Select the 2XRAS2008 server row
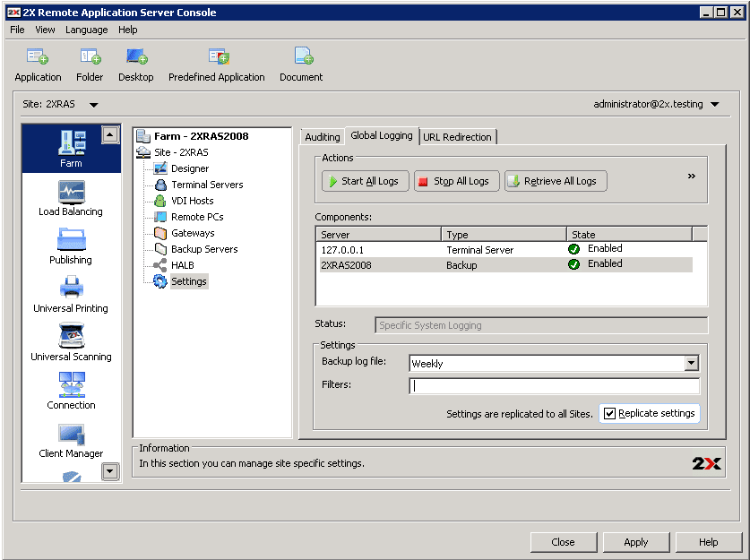The width and height of the screenshot is (750, 560). coord(505,265)
